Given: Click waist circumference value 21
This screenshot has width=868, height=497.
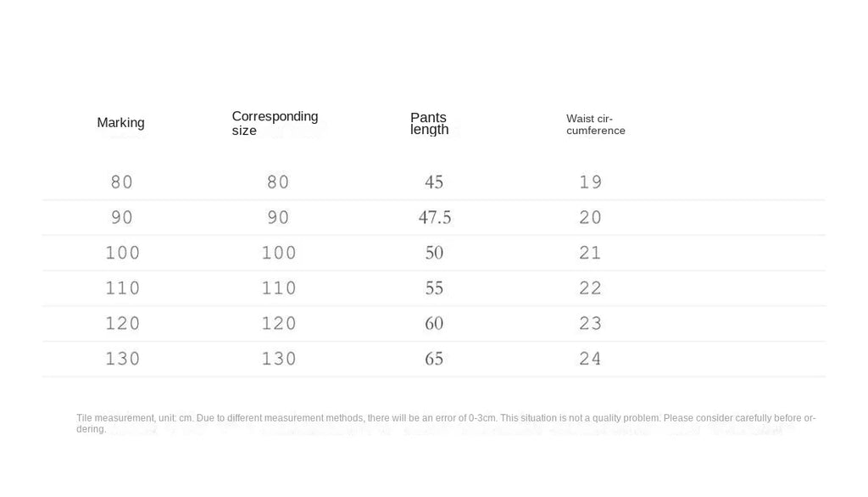Looking at the screenshot, I should tap(590, 253).
